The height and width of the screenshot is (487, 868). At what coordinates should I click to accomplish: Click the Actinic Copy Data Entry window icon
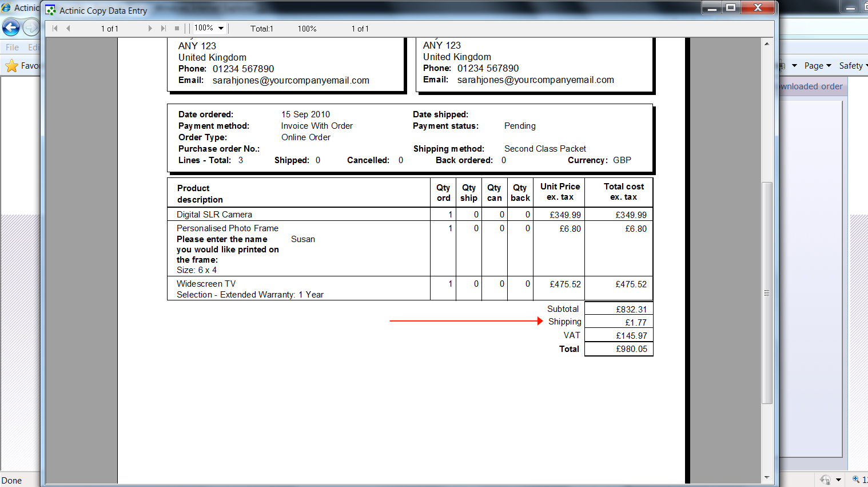click(x=51, y=10)
